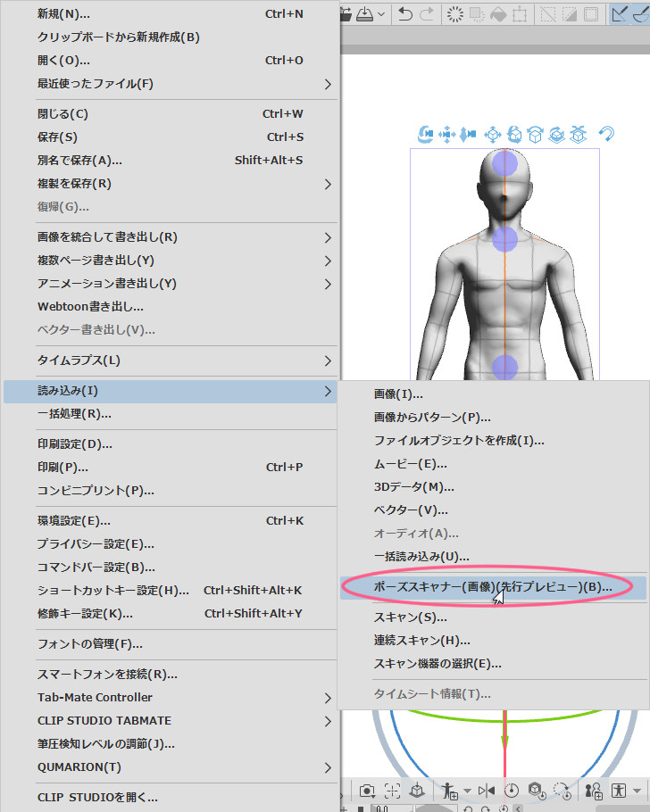Expand the Tab-Mate Controller submenu
This screenshot has width=650, height=812.
(x=170, y=698)
